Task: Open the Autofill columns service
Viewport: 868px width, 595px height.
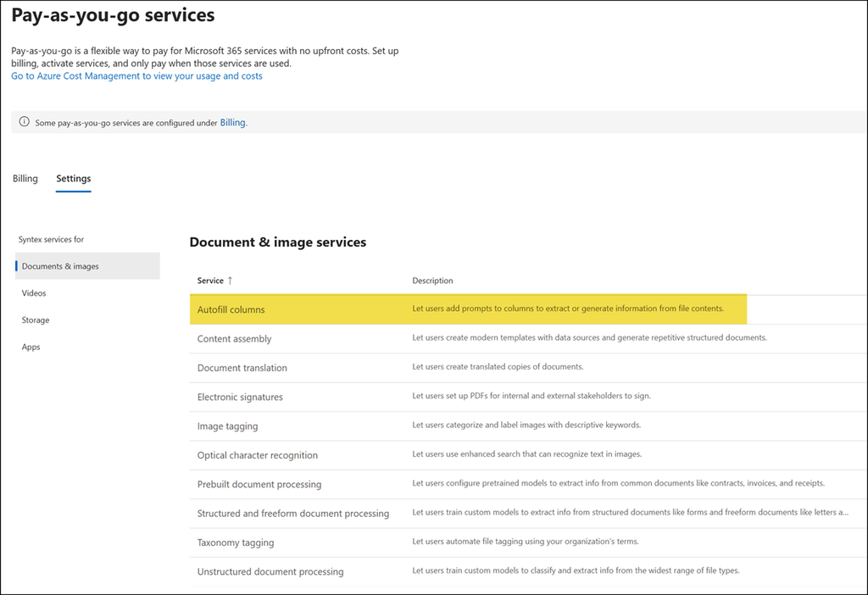Action: [x=231, y=309]
